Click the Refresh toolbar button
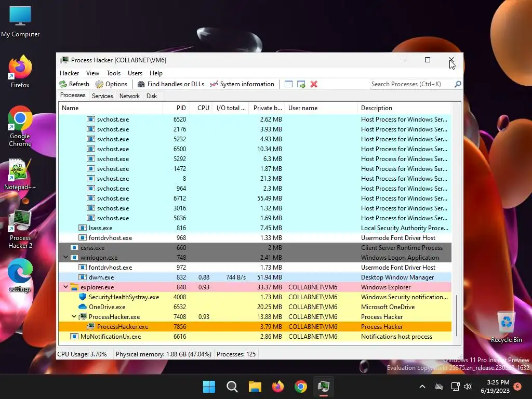This screenshot has width=532, height=399. (x=74, y=84)
